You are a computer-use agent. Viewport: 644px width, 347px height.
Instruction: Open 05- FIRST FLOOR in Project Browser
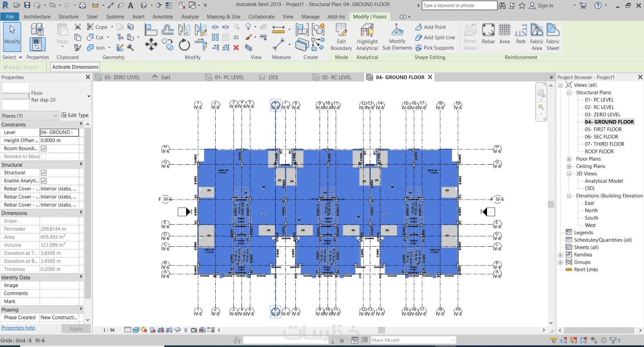tap(603, 129)
